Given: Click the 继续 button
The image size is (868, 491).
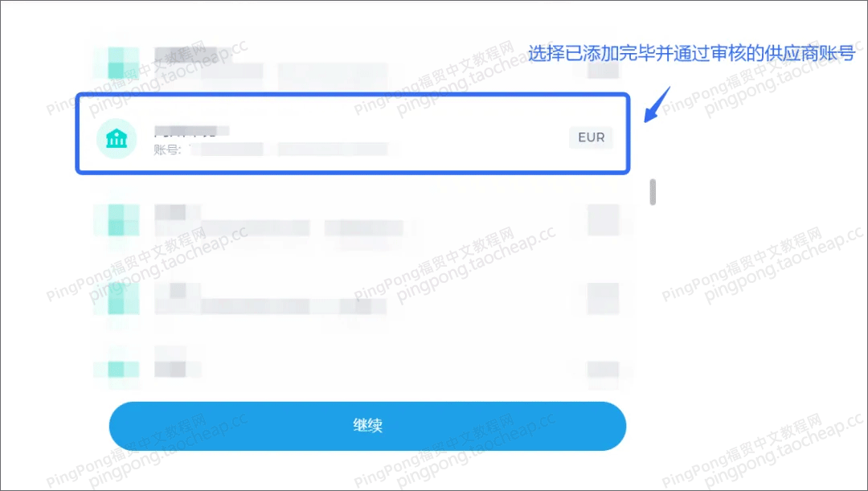Looking at the screenshot, I should [x=367, y=426].
